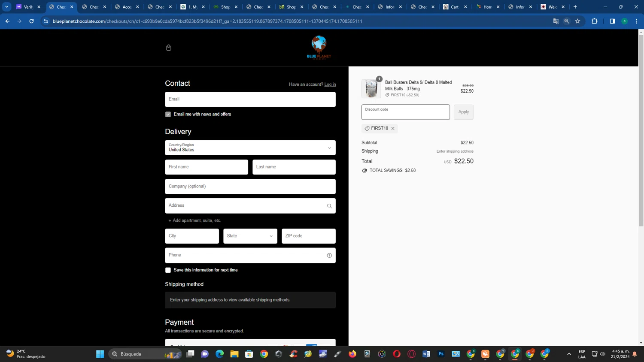
Task: Open the browser extensions puzzle icon
Action: click(595, 21)
